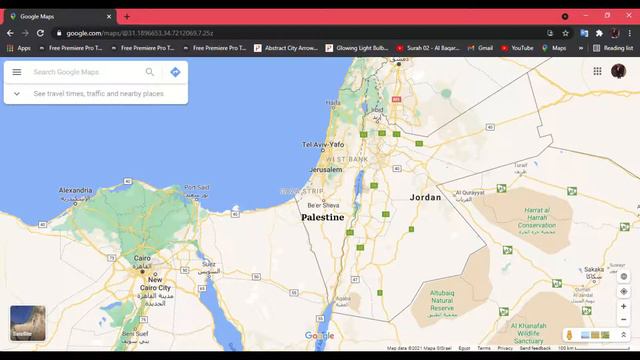This screenshot has height=360, width=640.
Task: Click the New Cairo City label
Action: coord(155,284)
